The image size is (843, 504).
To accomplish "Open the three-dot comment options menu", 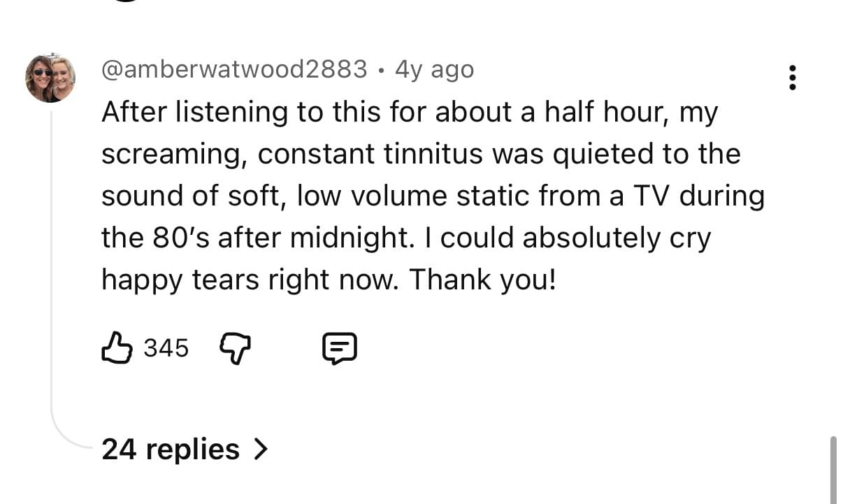I will click(791, 77).
